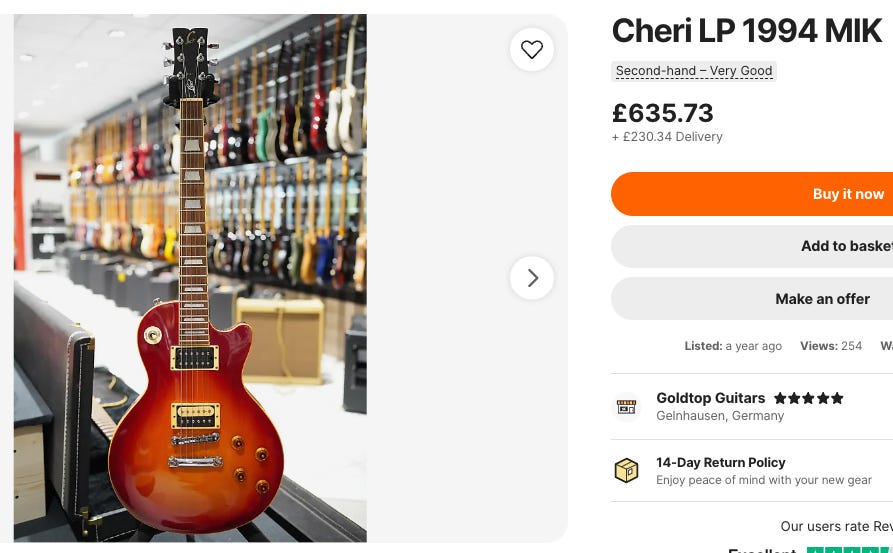Viewport: 893px width, 553px height.
Task: Open the main guitar photo
Action: [x=190, y=278]
